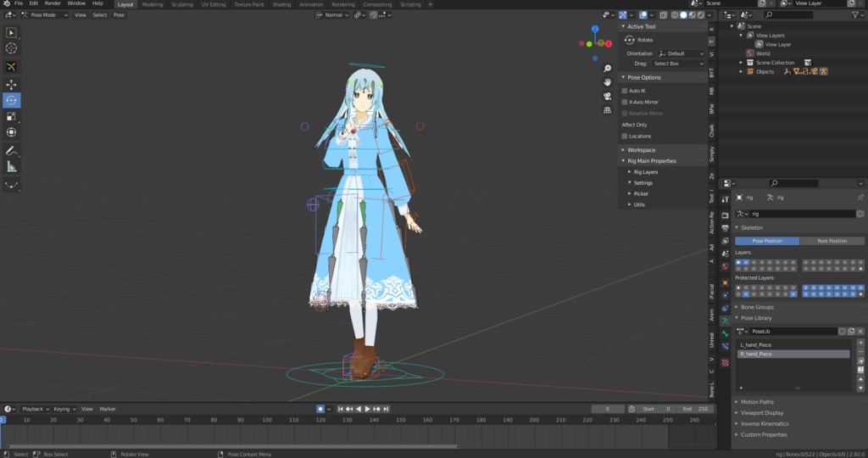
Task: Add new pose with plus button
Action: point(860,343)
